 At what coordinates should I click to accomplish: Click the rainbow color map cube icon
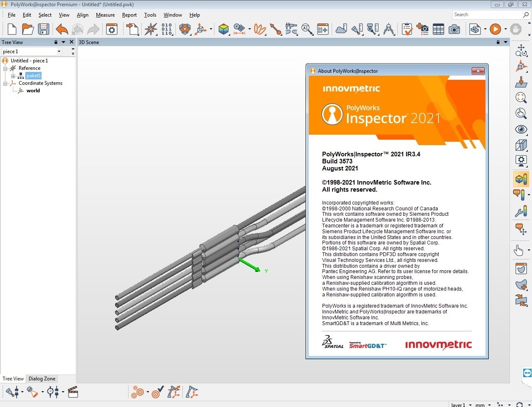point(224,29)
